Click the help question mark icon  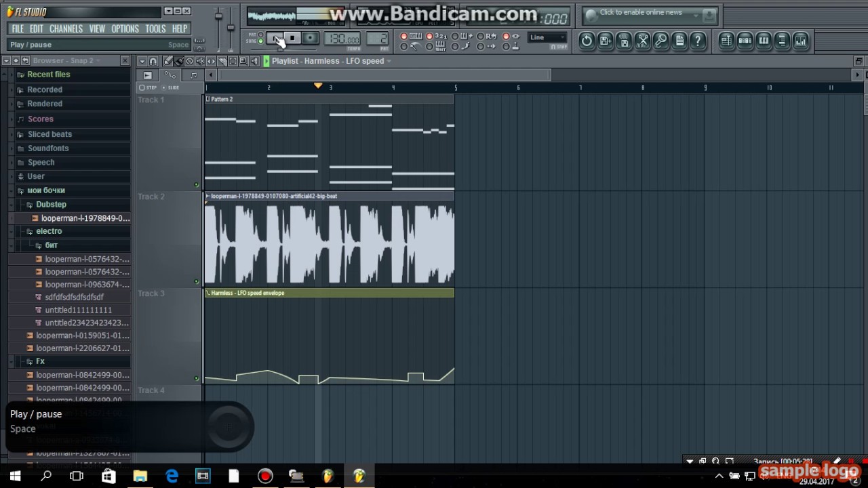698,41
